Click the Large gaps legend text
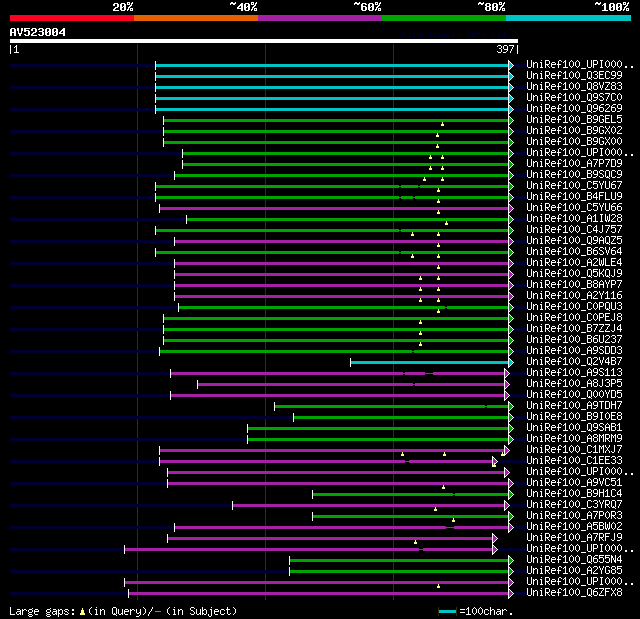 (x=123, y=611)
